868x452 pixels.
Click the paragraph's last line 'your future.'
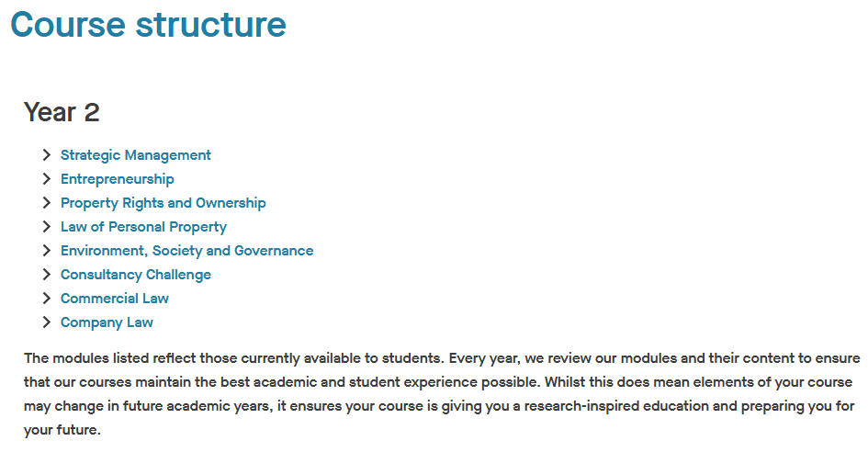coord(62,430)
